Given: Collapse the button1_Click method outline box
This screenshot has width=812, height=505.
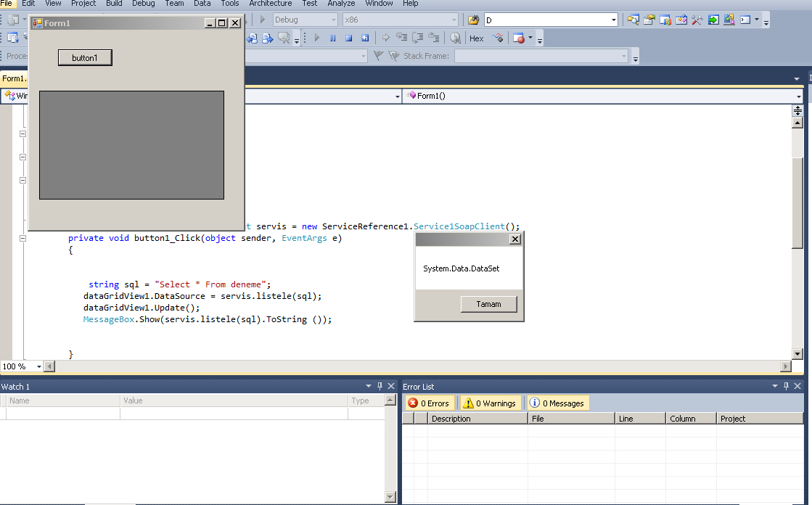Looking at the screenshot, I should point(22,238).
